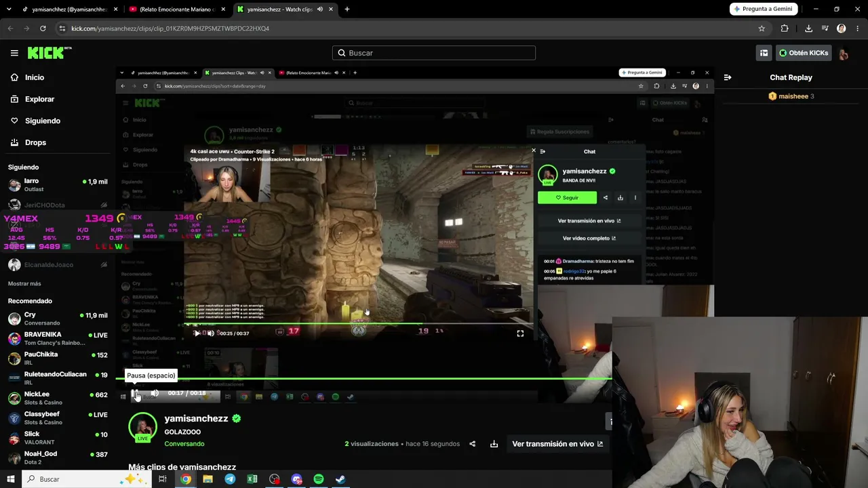Go to the Kick logo home page

pos(50,53)
